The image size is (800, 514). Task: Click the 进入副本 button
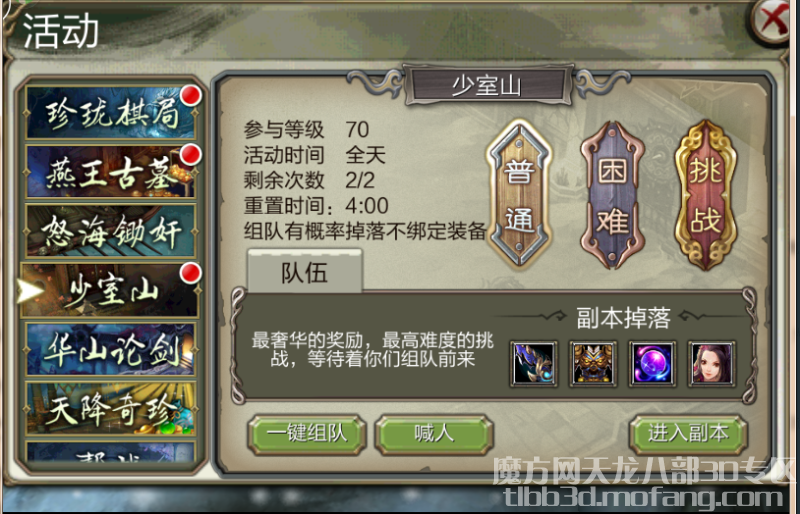[x=688, y=434]
